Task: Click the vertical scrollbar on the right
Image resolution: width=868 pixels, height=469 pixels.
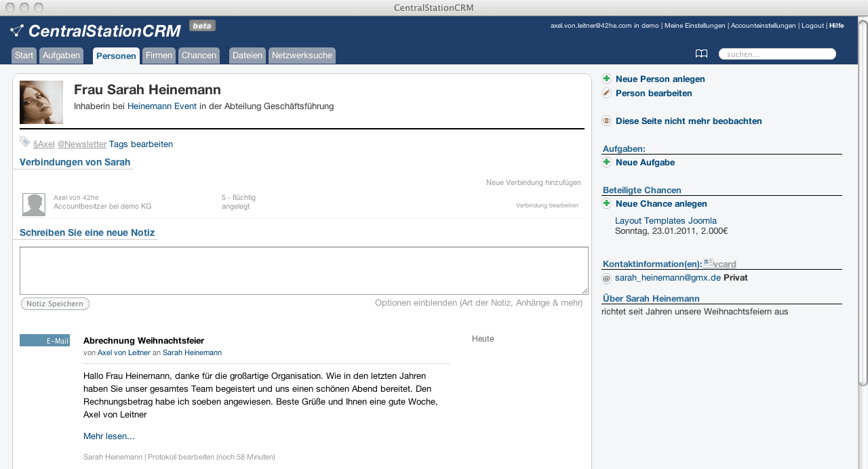Action: click(x=862, y=203)
